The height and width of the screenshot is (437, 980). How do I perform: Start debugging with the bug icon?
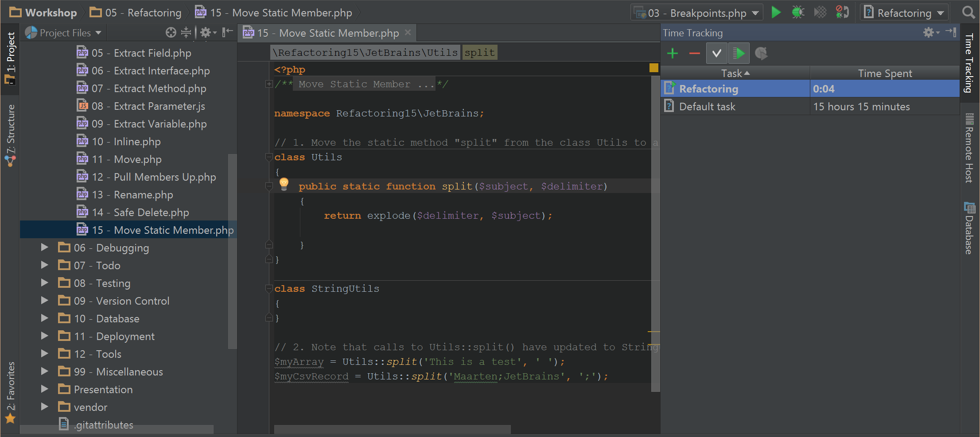point(798,12)
